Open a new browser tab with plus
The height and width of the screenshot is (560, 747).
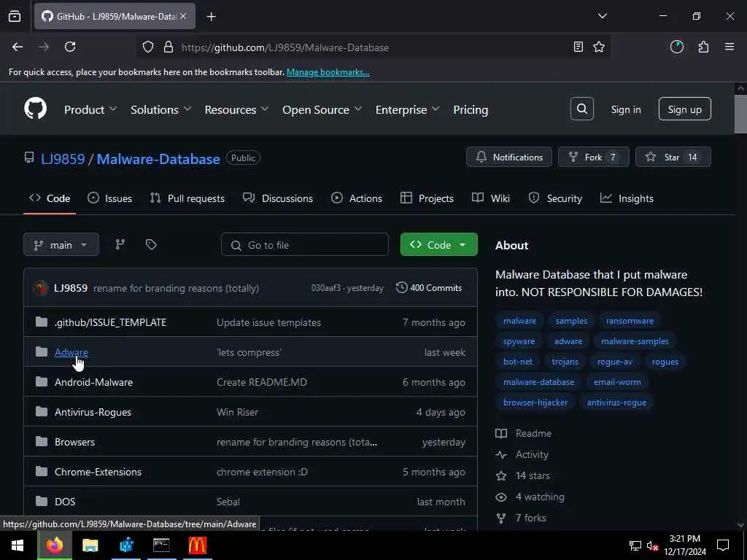tap(211, 17)
